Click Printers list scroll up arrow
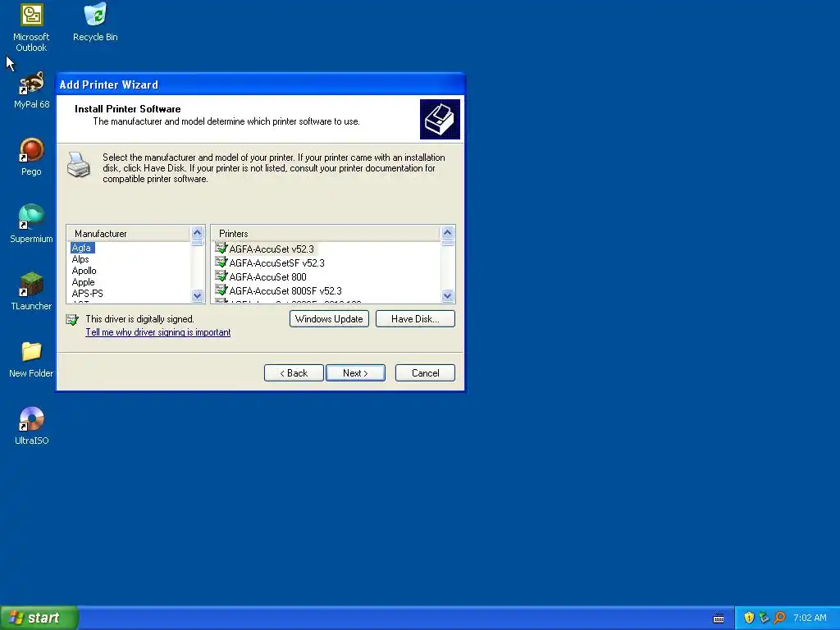The height and width of the screenshot is (630, 840). point(448,232)
